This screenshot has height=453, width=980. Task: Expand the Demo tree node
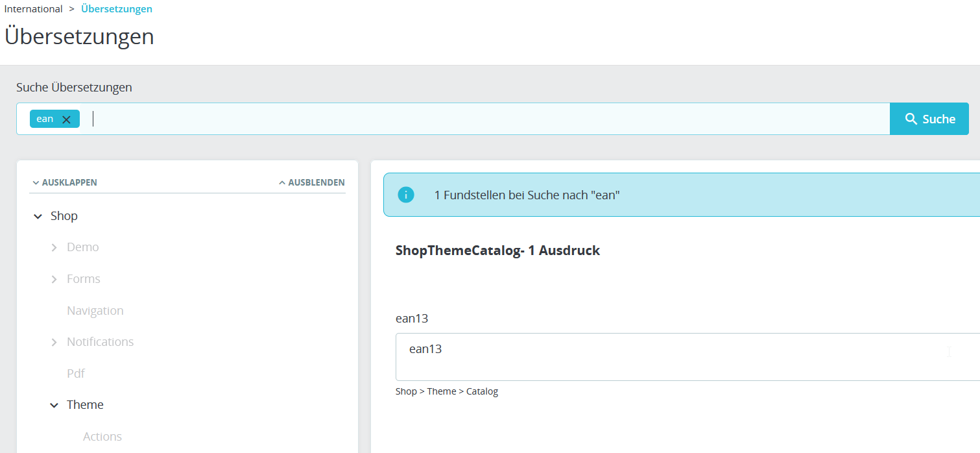(x=54, y=247)
